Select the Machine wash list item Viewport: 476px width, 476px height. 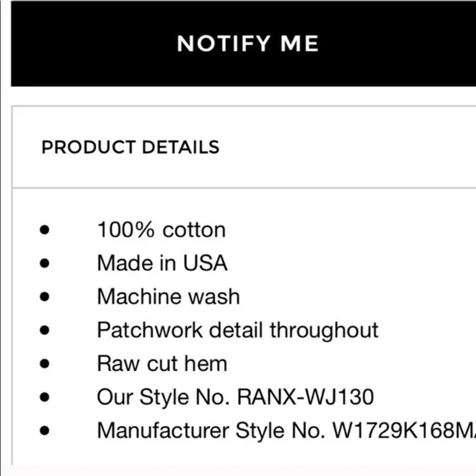point(168,296)
